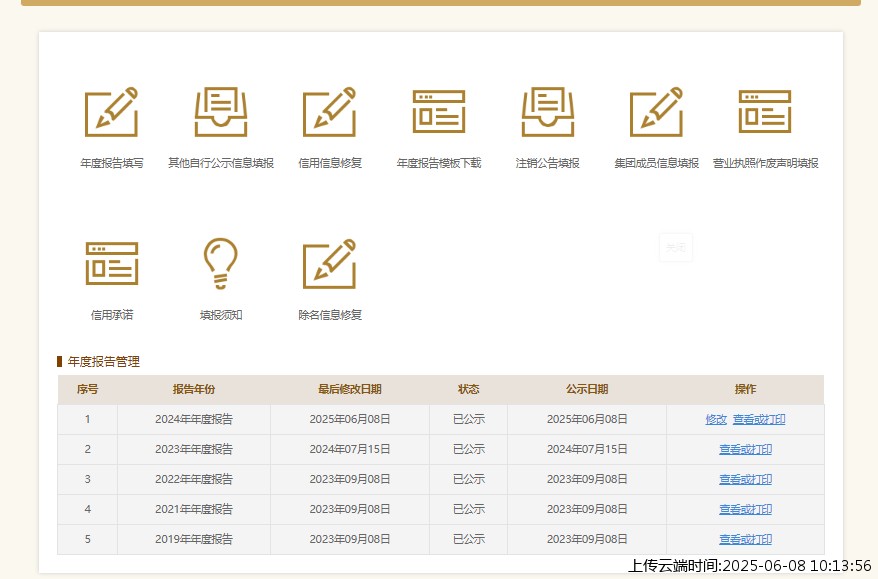Select the 2023年年度报告 cell
The height and width of the screenshot is (579, 878).
[x=194, y=449]
